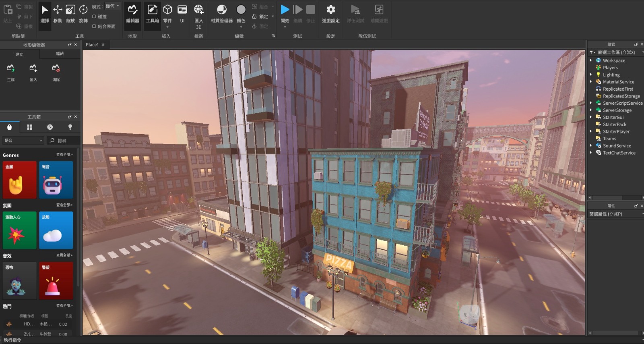This screenshot has height=344, width=644.
Task: Expand the Workspace tree node
Action: (591, 60)
